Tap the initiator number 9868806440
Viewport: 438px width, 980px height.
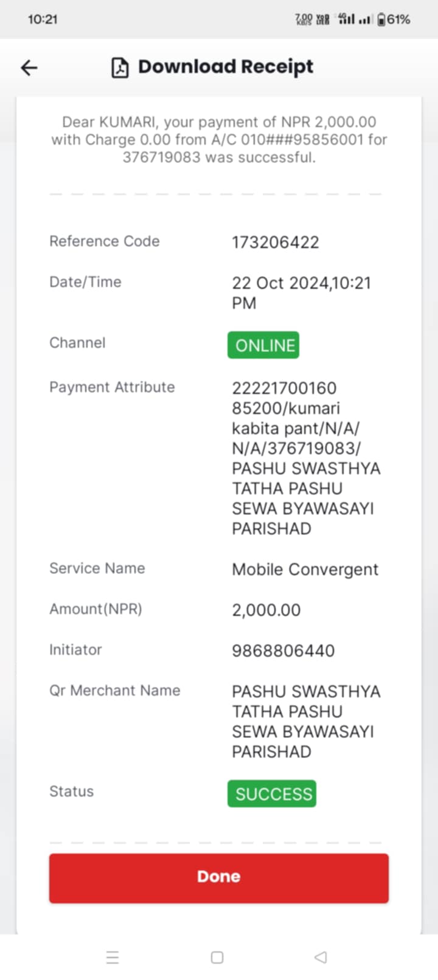[283, 650]
